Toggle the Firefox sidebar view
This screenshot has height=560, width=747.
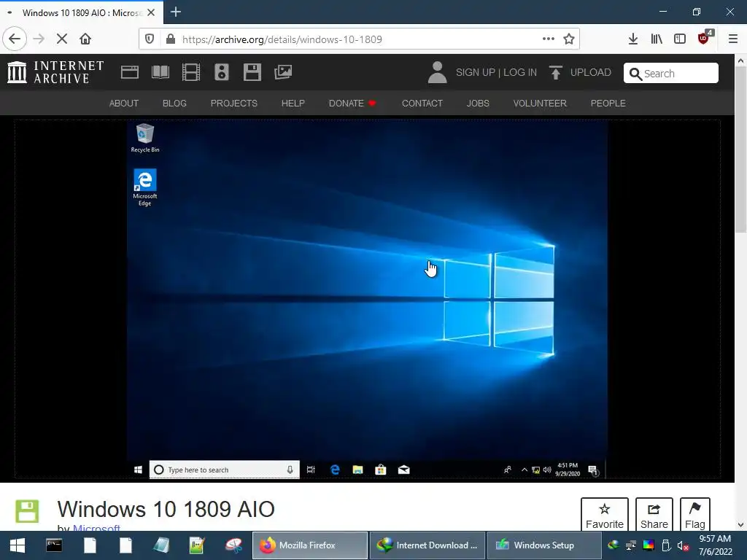(x=680, y=39)
